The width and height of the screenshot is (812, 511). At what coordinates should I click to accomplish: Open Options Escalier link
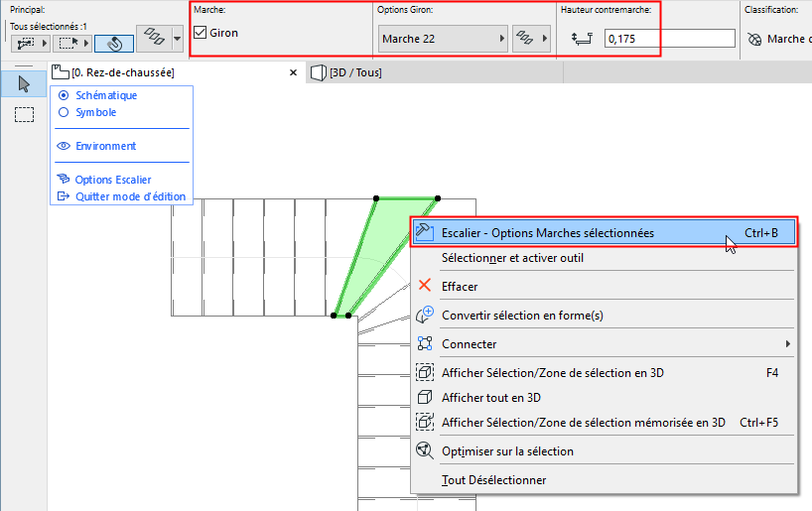(113, 180)
